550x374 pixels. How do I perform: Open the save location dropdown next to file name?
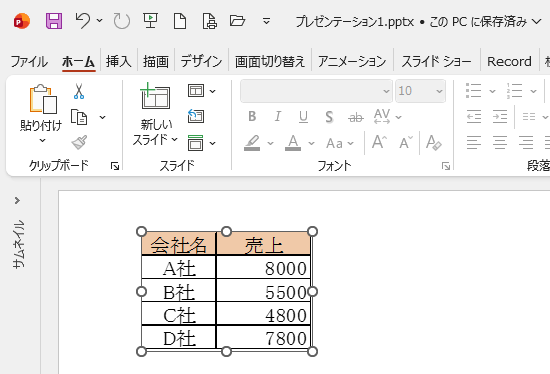pos(537,22)
